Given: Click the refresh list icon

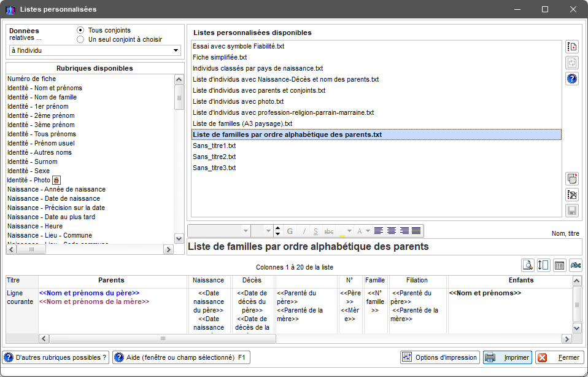Looking at the screenshot, I should (x=572, y=63).
